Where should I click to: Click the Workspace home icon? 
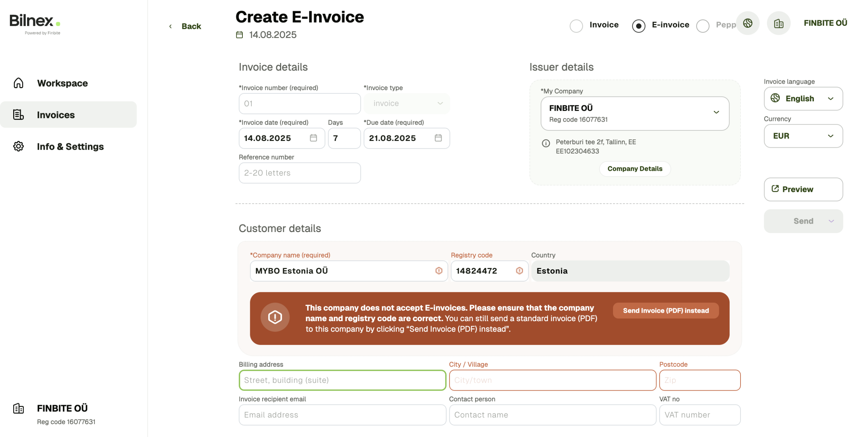(18, 83)
